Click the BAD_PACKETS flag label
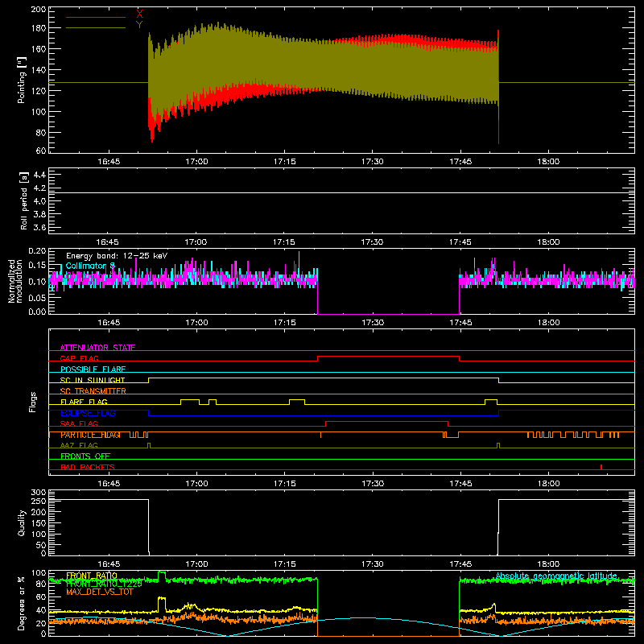This screenshot has width=644, height=644. click(88, 467)
